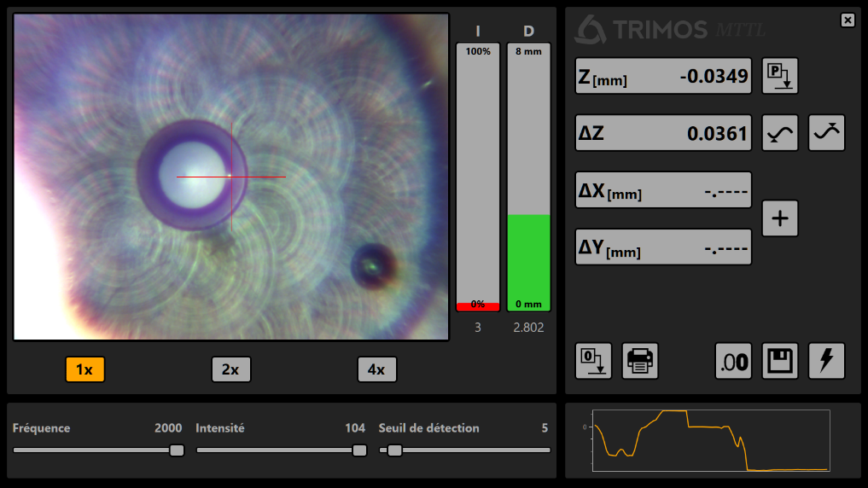The image size is (868, 488).
Task: Select the minimum (valley) detection icon
Action: pos(779,133)
